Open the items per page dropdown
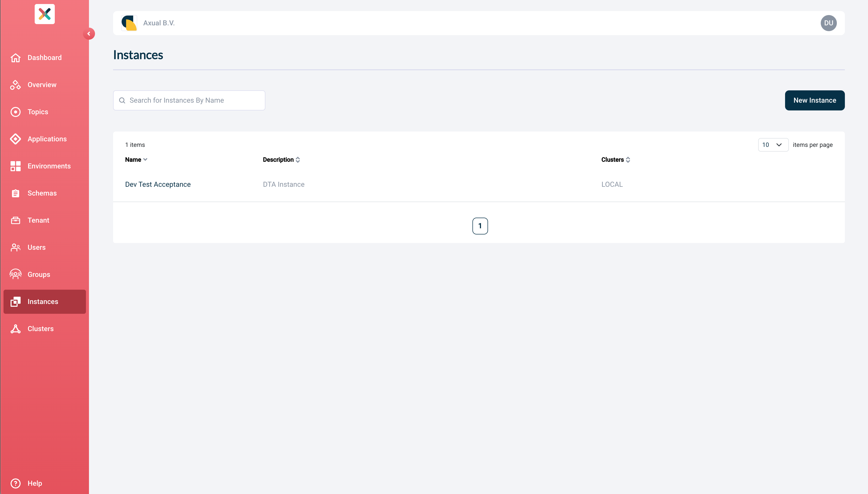This screenshot has height=494, width=868. tap(773, 145)
